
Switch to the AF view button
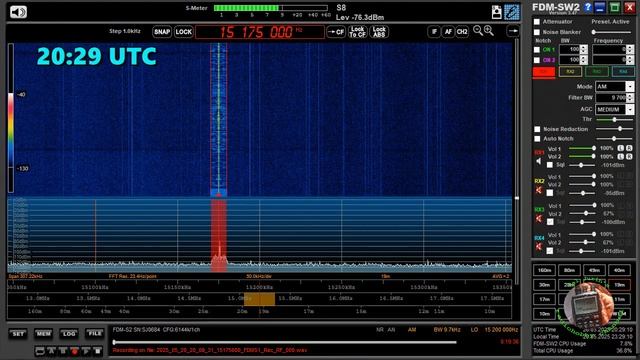[x=448, y=32]
